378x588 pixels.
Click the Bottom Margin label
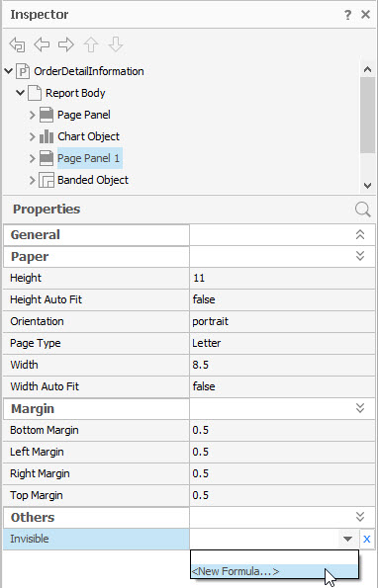click(45, 430)
